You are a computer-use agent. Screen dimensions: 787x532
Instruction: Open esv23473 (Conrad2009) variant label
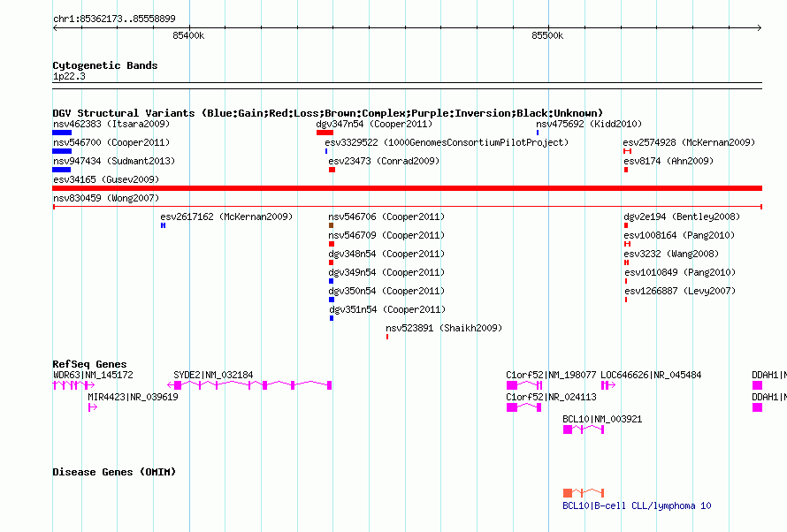coord(384,161)
